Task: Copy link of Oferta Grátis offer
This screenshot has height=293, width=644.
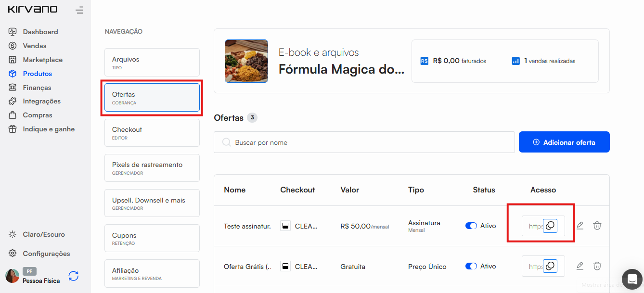Action: click(550, 266)
